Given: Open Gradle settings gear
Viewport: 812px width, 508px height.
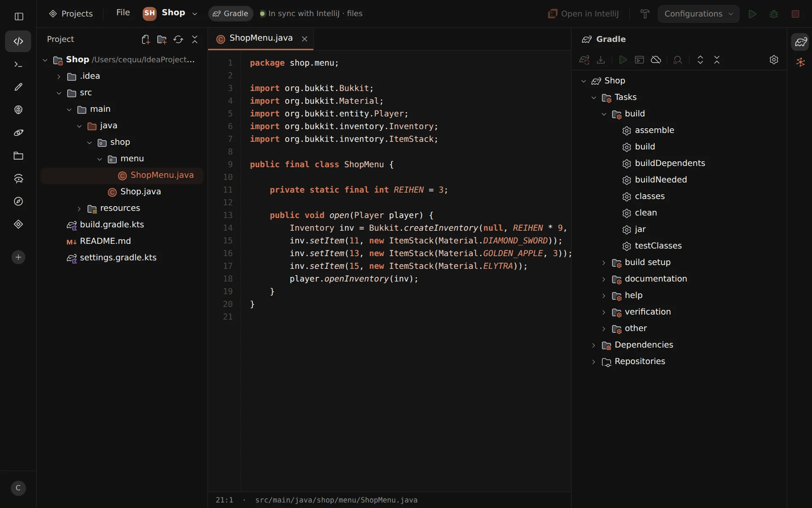Looking at the screenshot, I should tap(774, 60).
